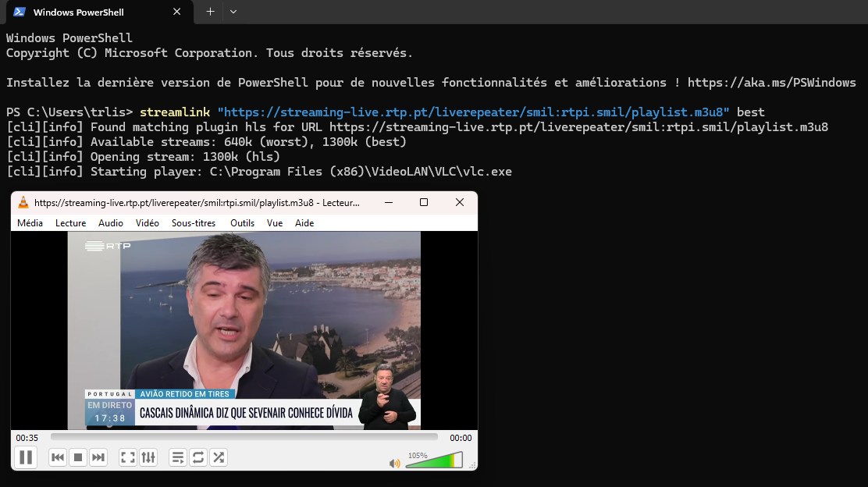Open the Média menu
The width and height of the screenshot is (868, 487).
pyautogui.click(x=30, y=223)
